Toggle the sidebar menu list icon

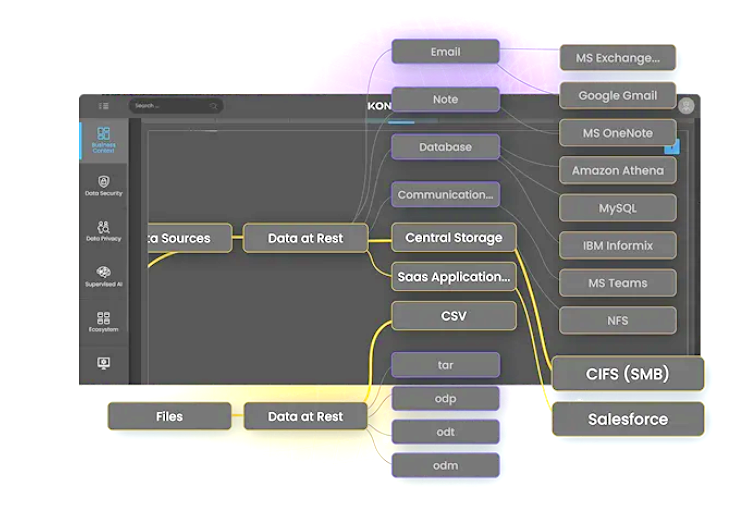pos(103,105)
